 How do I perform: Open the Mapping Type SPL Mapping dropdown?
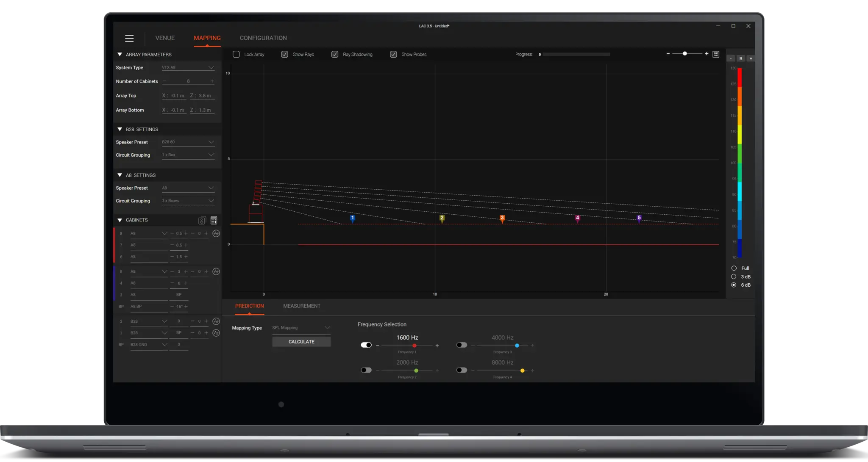click(x=301, y=328)
